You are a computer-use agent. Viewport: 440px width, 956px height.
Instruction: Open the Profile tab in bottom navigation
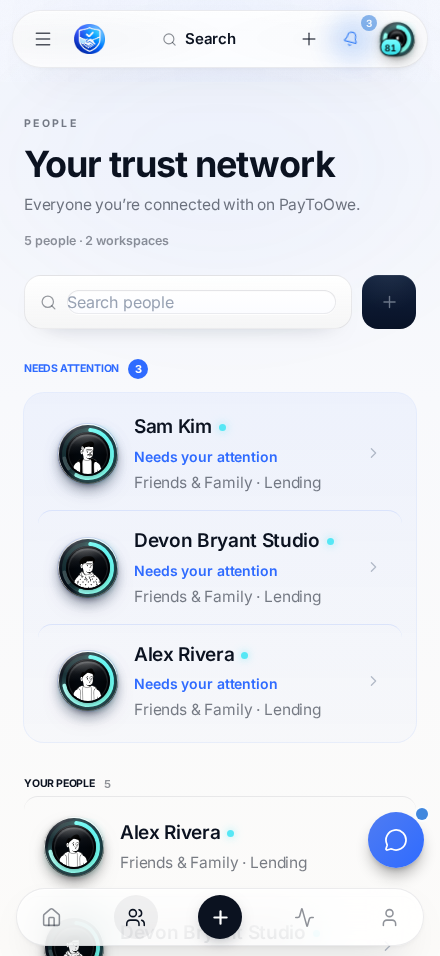(389, 917)
